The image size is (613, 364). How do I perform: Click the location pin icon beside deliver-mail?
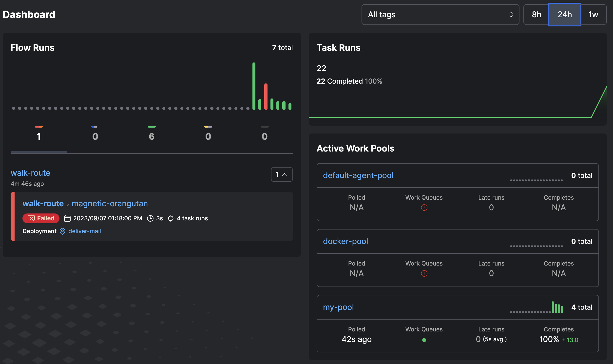(62, 231)
